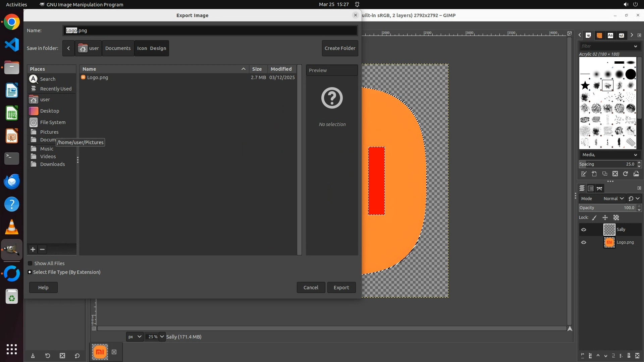Switch to the Fonts tab
The height and width of the screenshot is (362, 644).
[610, 35]
